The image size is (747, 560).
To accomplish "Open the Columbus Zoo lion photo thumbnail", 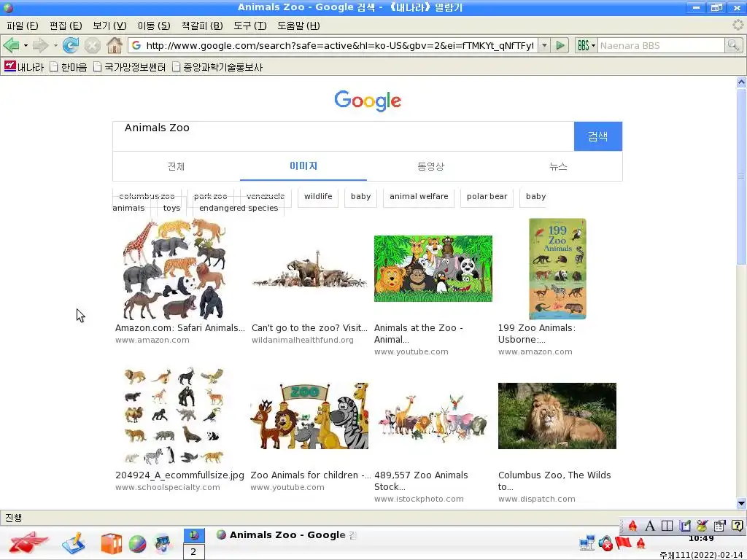I will point(557,416).
